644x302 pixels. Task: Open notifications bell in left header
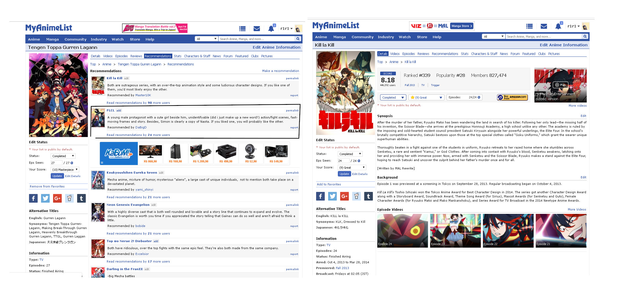pyautogui.click(x=271, y=29)
